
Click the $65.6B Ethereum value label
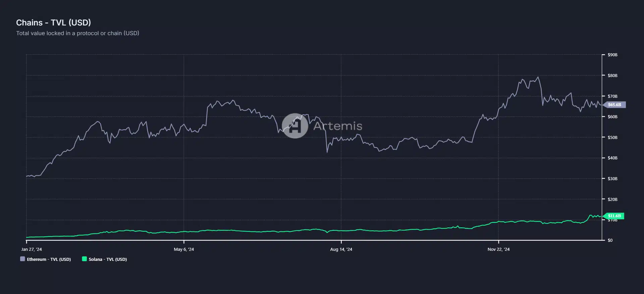[x=614, y=105]
